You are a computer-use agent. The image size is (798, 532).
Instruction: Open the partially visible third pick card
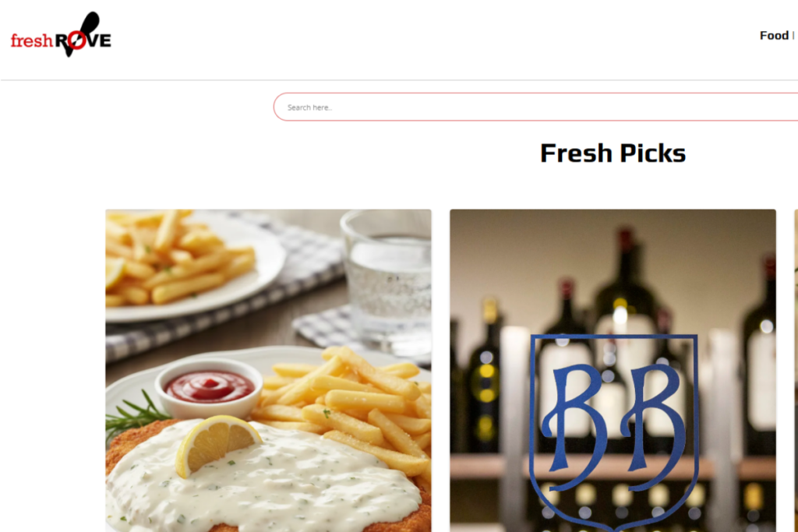(796, 370)
